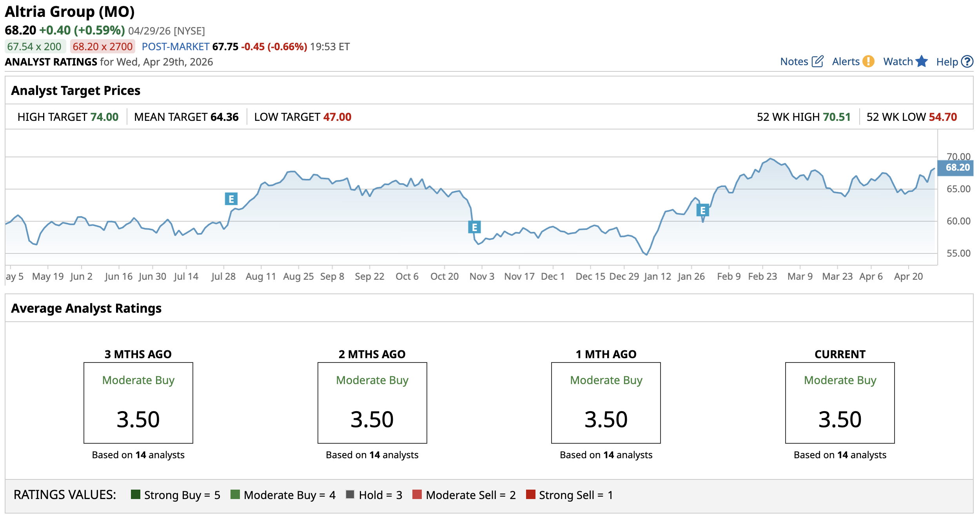Viewport: 980px width, 521px height.
Task: Select the 3 MTHS AGO rating box
Action: point(138,403)
